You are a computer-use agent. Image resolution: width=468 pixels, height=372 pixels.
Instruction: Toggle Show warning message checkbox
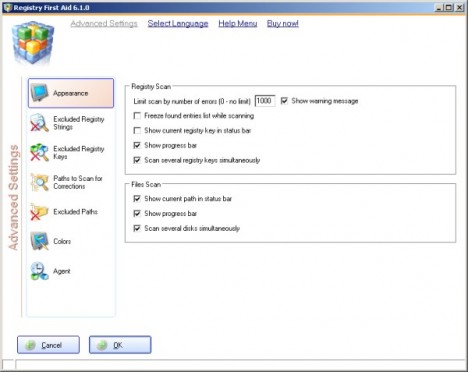pos(284,101)
